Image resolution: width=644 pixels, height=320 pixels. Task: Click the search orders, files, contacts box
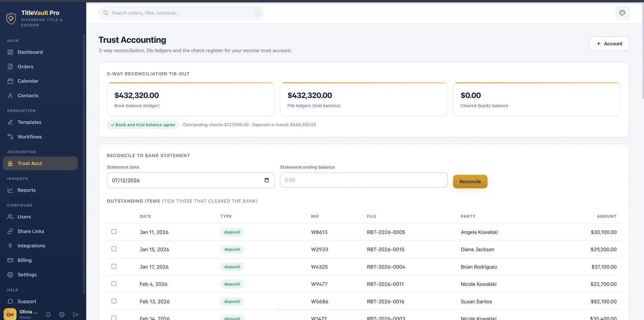coord(181,13)
